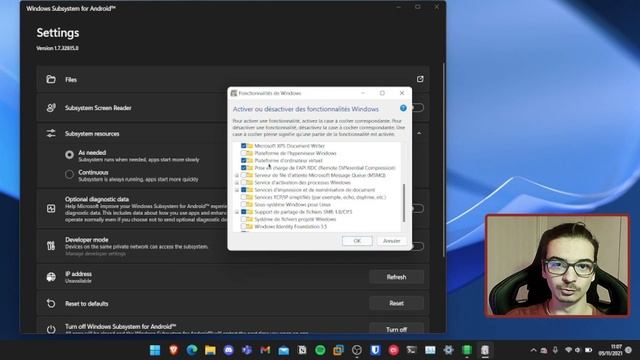This screenshot has width=640, height=360.
Task: Open the Manage developer settings link
Action: pyautogui.click(x=96, y=254)
